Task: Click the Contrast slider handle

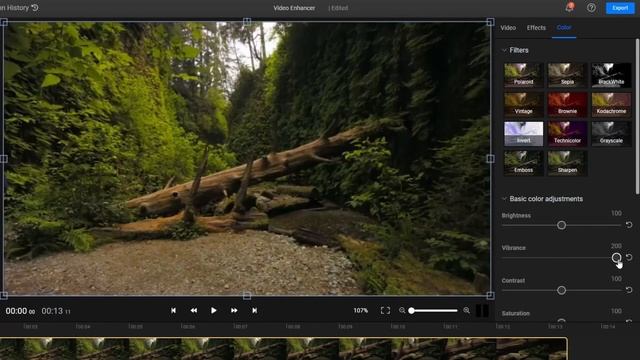Action: click(561, 290)
